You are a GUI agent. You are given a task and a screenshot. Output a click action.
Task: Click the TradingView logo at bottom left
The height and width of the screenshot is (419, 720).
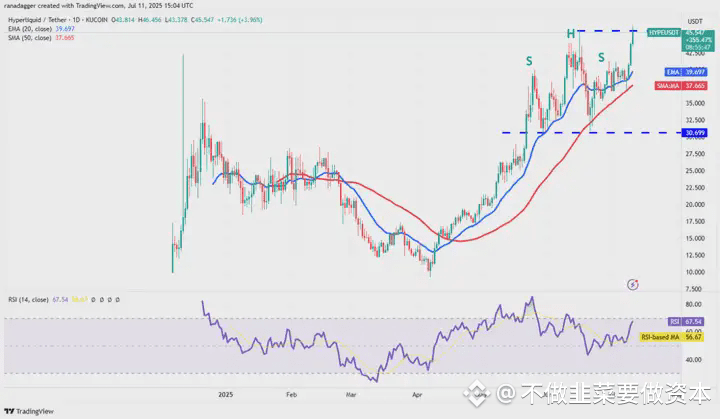(x=29, y=411)
